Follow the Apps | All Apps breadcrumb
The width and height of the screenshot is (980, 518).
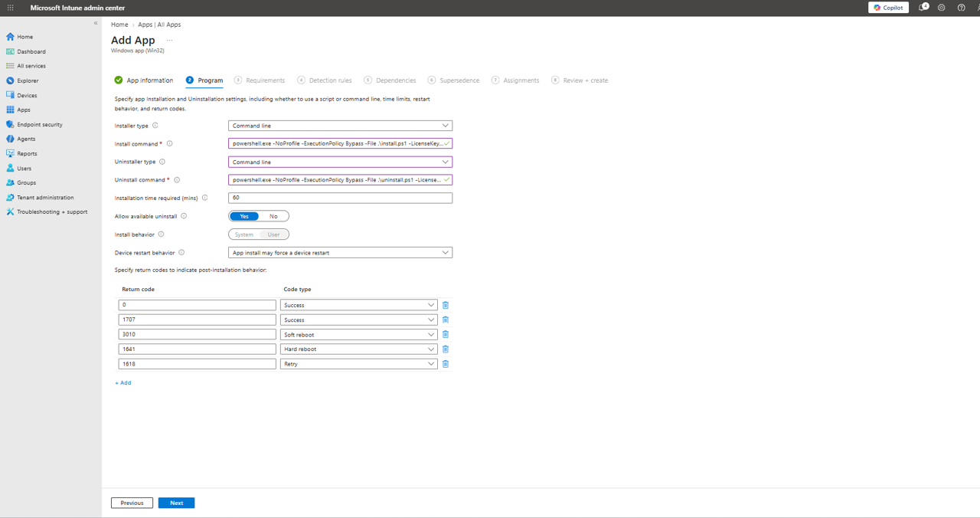pyautogui.click(x=159, y=25)
